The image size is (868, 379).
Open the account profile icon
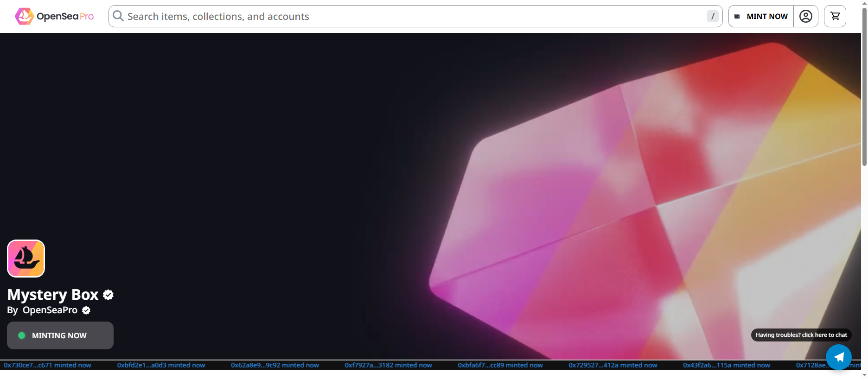(x=806, y=16)
